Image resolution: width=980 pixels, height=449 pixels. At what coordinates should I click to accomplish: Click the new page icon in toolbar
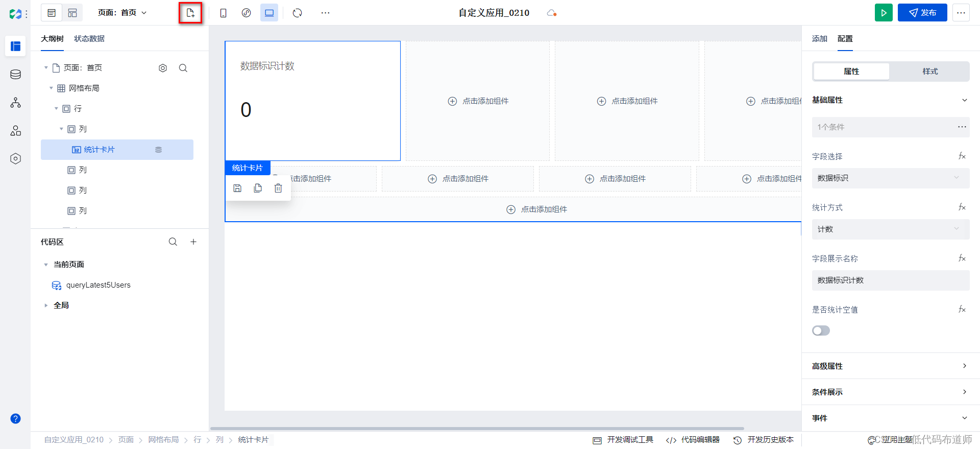190,13
